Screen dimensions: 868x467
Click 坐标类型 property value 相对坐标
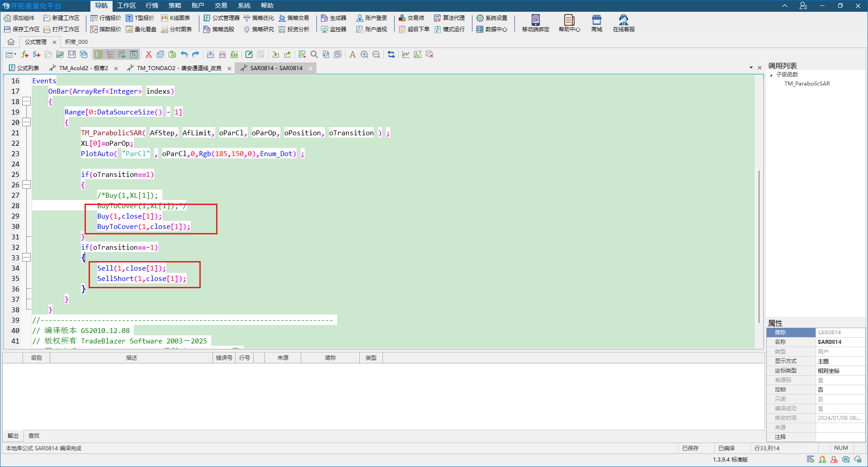[x=840, y=371]
